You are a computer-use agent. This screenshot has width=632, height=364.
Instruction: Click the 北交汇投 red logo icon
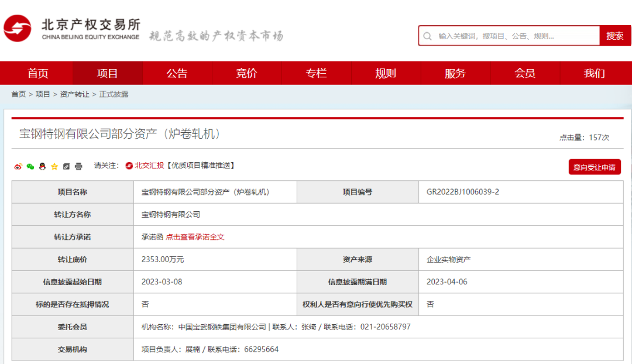(129, 166)
